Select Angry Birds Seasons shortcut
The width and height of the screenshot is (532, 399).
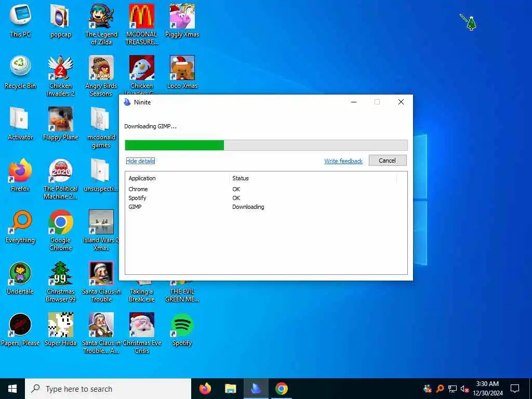[x=101, y=76]
